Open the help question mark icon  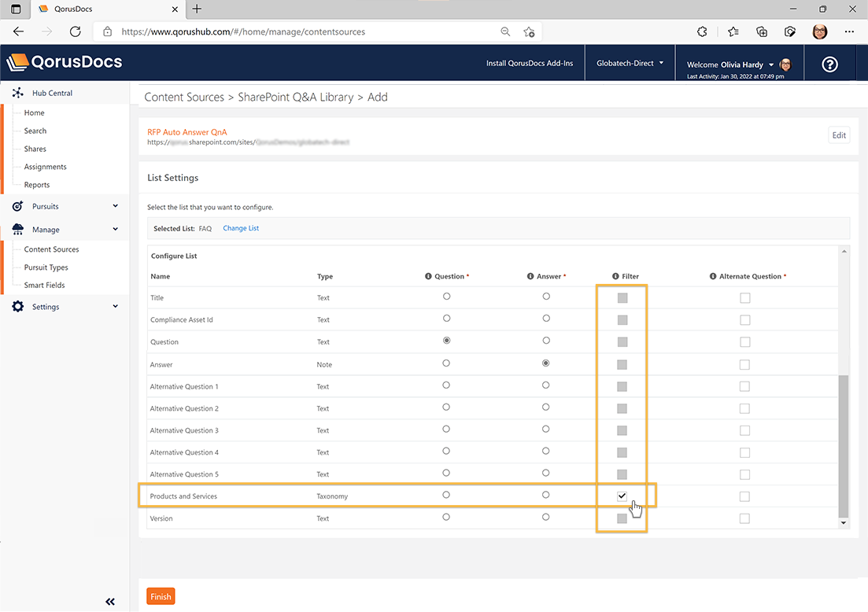pyautogui.click(x=829, y=65)
